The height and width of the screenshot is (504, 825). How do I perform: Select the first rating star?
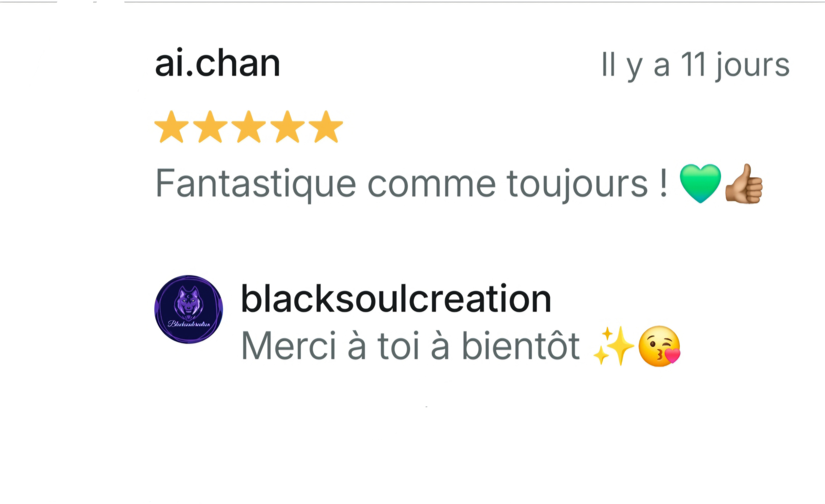pos(171,127)
